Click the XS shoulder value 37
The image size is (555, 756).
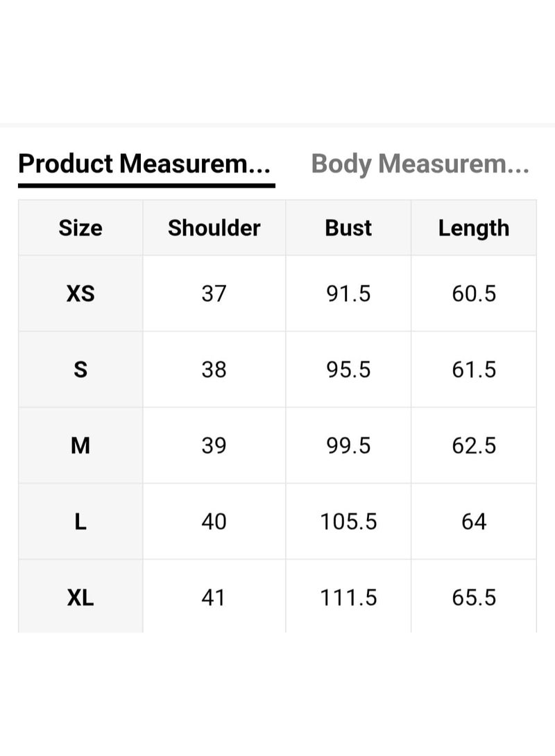[214, 293]
